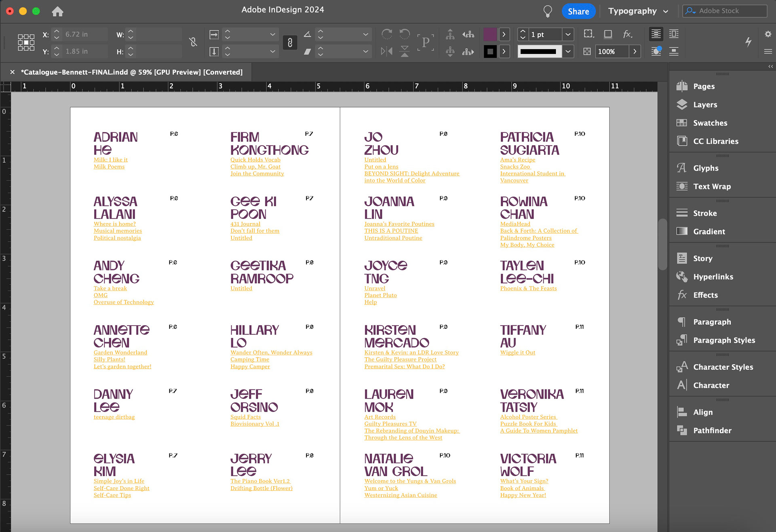Toggle constrain width and height proportions

pos(193,42)
